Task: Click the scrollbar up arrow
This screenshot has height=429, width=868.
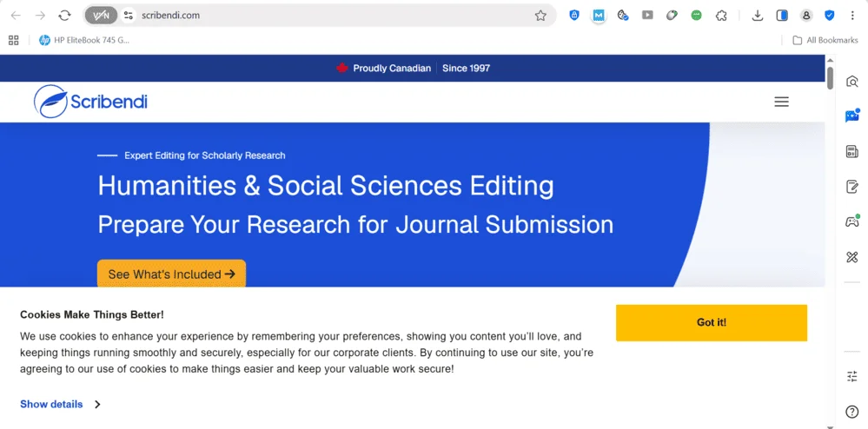Action: [x=830, y=59]
